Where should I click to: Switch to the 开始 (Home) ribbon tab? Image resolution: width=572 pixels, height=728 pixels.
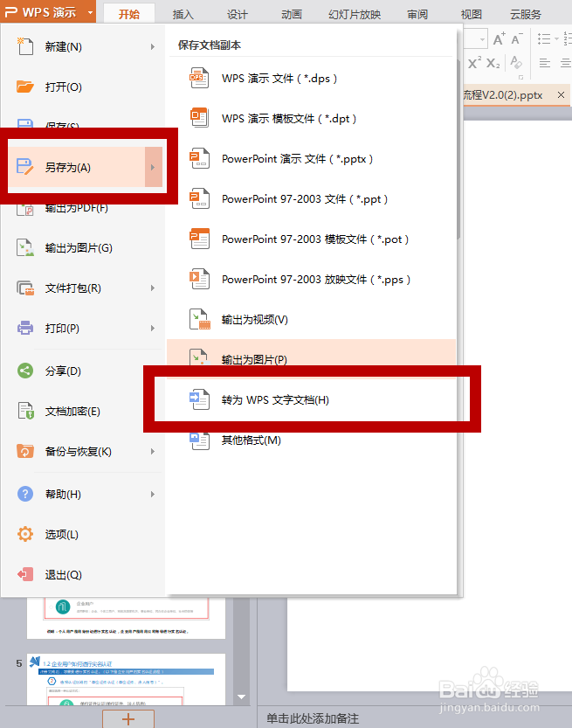(128, 14)
